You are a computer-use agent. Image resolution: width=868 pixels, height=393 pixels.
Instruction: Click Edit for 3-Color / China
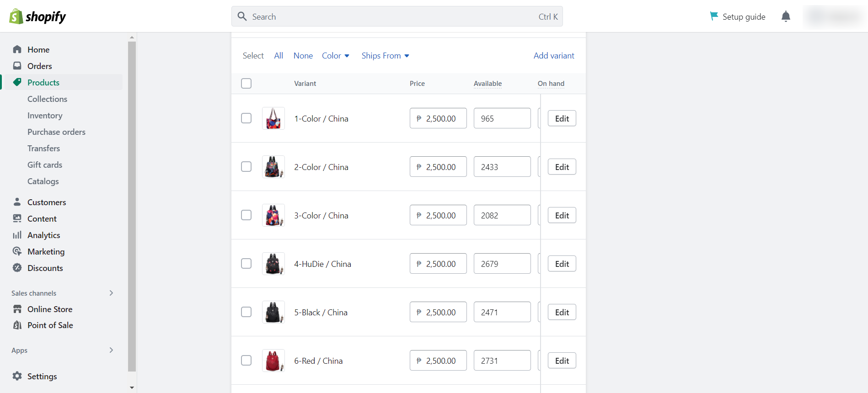[x=562, y=215]
